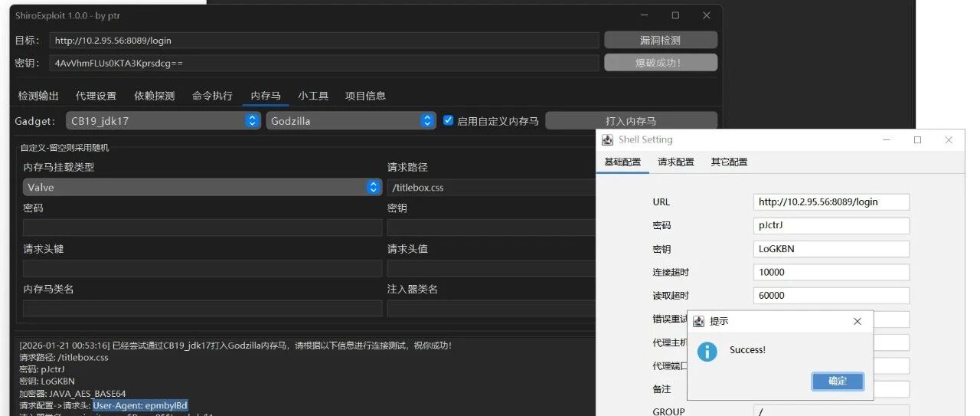
Task: Click the 提示 dialog title icon
Action: coord(698,321)
